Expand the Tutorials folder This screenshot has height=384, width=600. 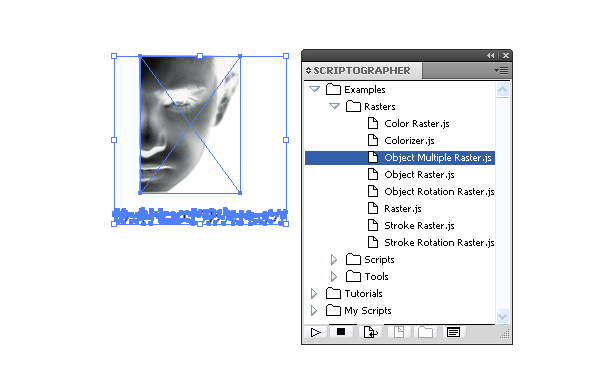click(x=314, y=293)
